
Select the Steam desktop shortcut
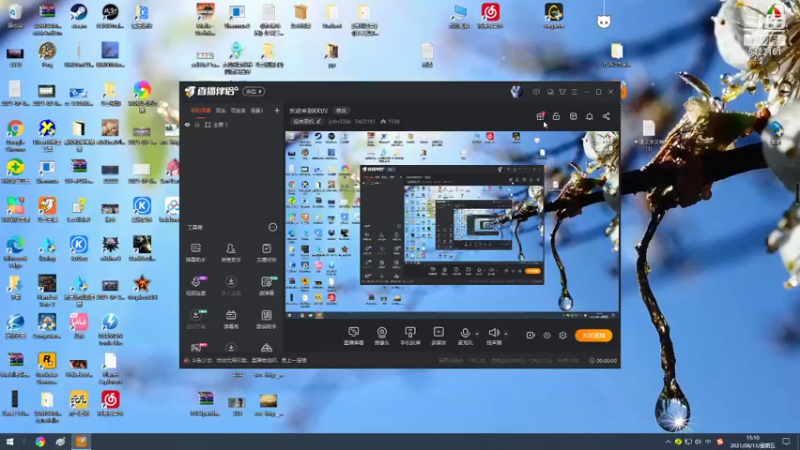(x=79, y=15)
